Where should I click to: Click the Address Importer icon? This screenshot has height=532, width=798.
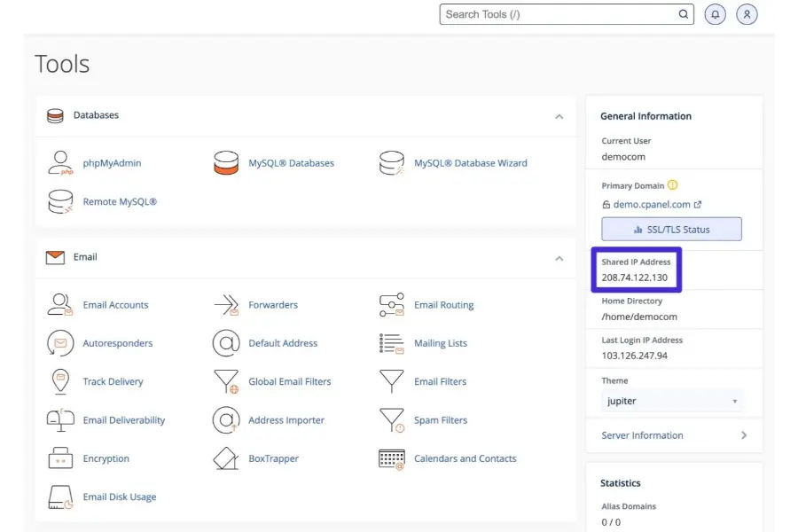point(226,420)
